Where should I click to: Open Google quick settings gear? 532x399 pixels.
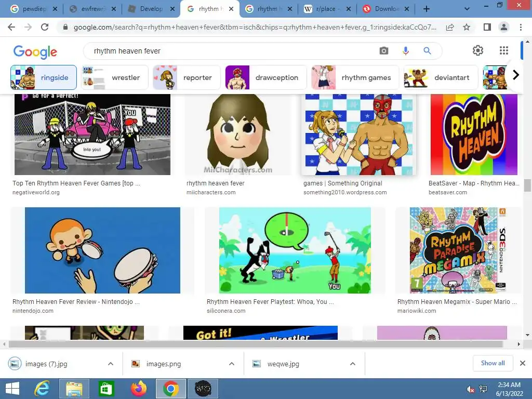(x=478, y=50)
